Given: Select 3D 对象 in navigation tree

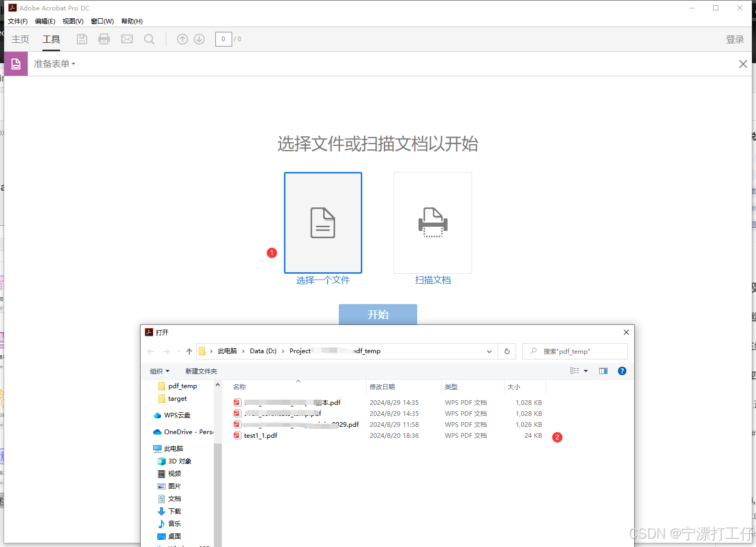Looking at the screenshot, I should tap(175, 461).
